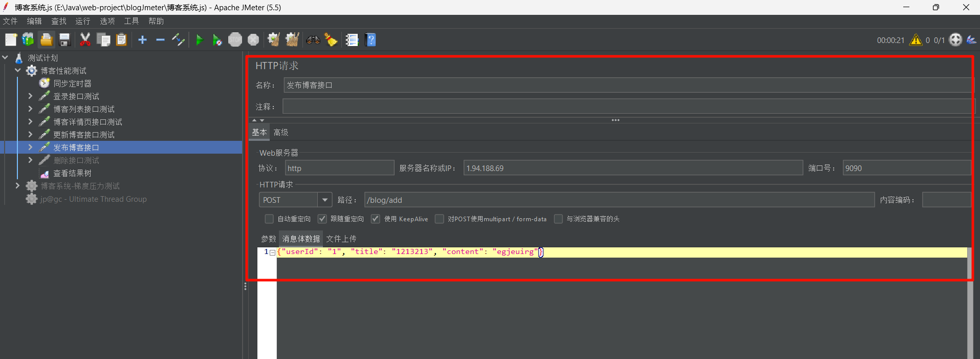Open the 帮助 menu

(156, 21)
